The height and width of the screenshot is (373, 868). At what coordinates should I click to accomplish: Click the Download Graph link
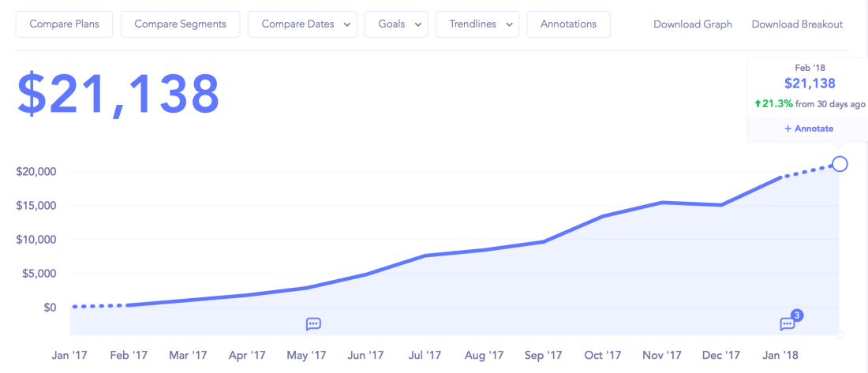[692, 24]
